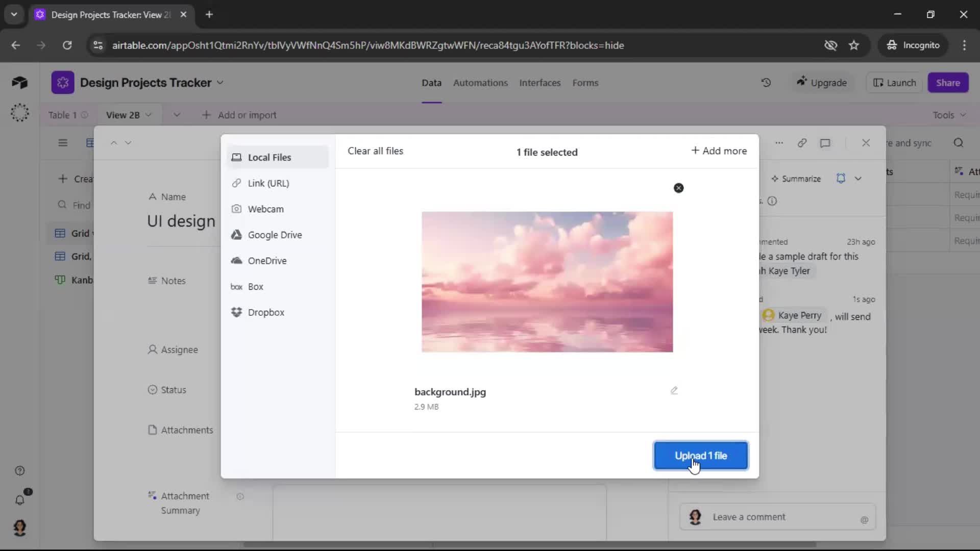Open the tab search dropdown arrow
Image resolution: width=980 pixels, height=551 pixels.
14,14
